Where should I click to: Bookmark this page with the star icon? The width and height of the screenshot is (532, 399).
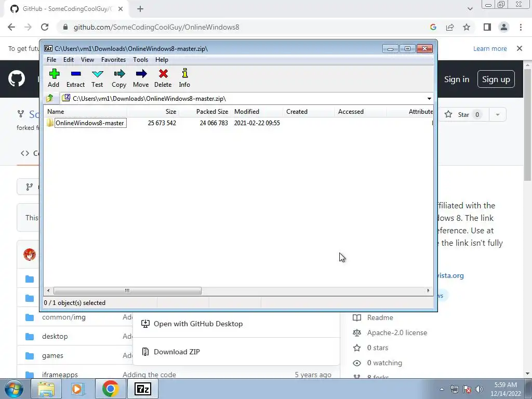point(467,27)
